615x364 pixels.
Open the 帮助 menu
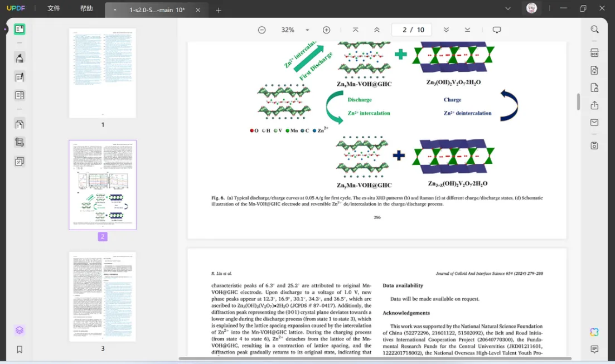coord(86,8)
